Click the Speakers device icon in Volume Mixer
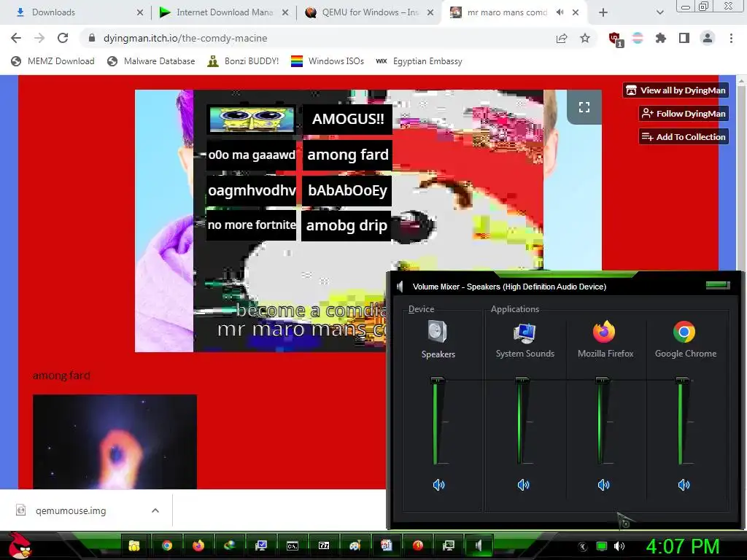 438,332
